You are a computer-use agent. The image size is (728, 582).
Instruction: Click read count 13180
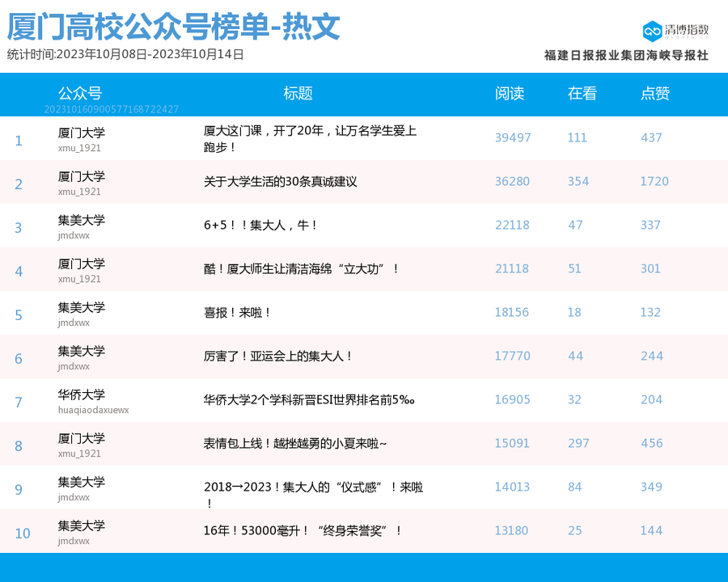(x=511, y=530)
